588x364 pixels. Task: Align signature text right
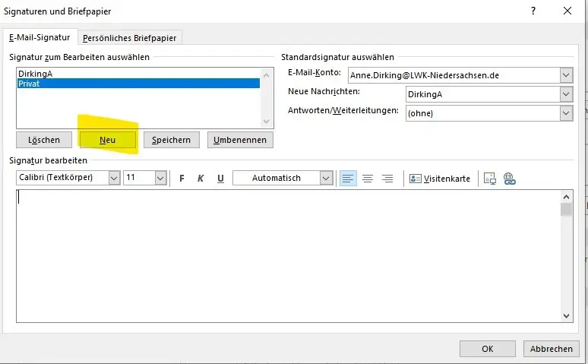coord(387,179)
